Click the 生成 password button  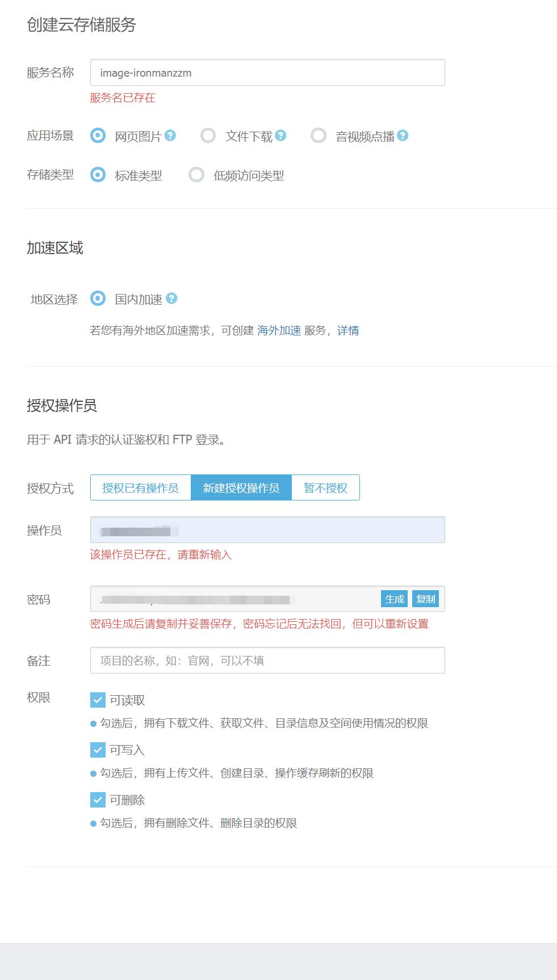coord(394,599)
